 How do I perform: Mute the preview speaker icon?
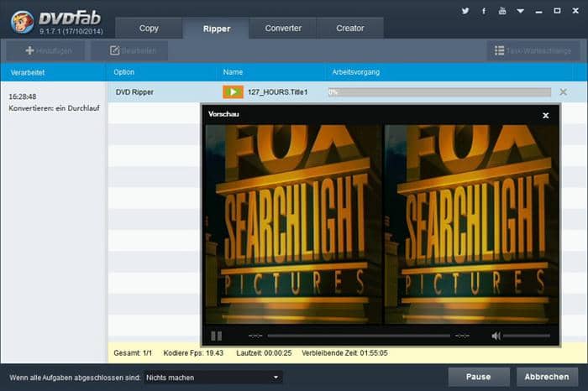click(x=496, y=336)
